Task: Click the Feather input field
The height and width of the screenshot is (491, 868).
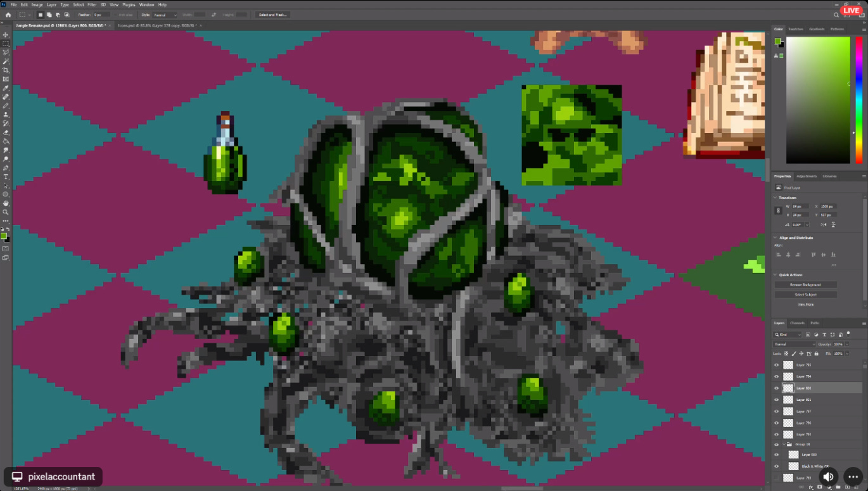Action: click(101, 15)
